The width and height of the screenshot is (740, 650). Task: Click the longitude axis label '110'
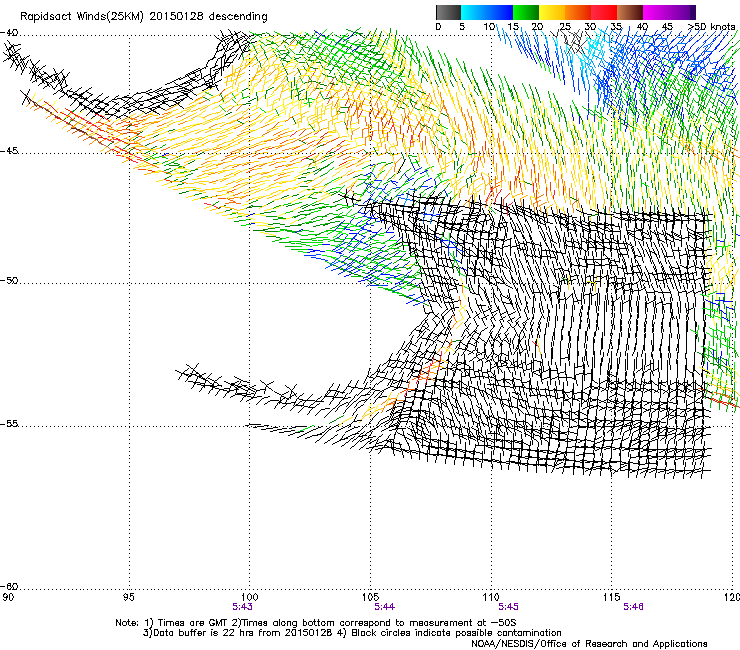[x=491, y=598]
